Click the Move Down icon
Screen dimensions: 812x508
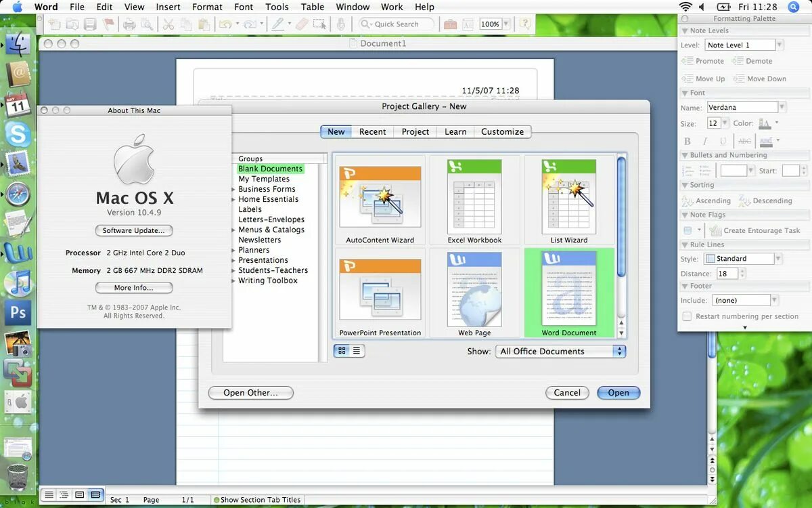click(x=759, y=79)
